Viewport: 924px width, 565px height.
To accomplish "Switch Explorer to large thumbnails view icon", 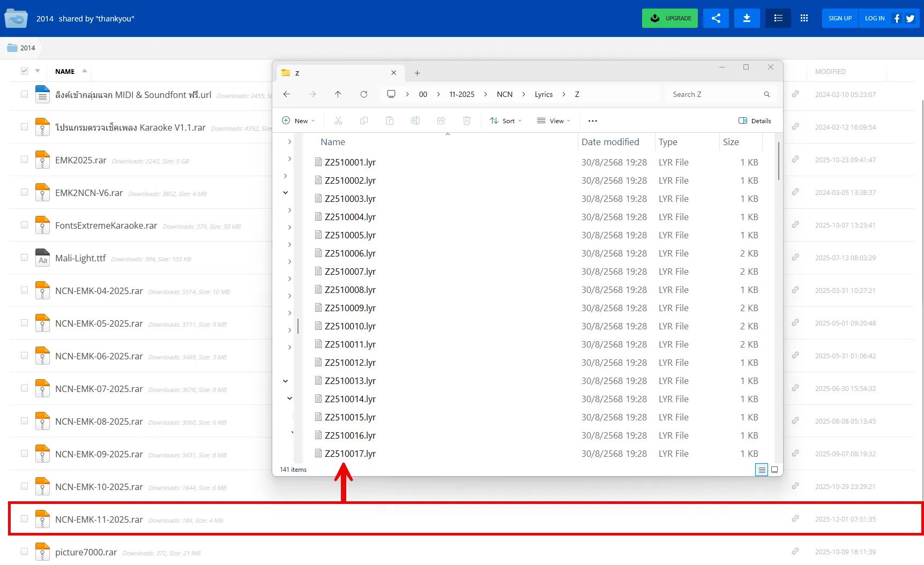I will [774, 470].
